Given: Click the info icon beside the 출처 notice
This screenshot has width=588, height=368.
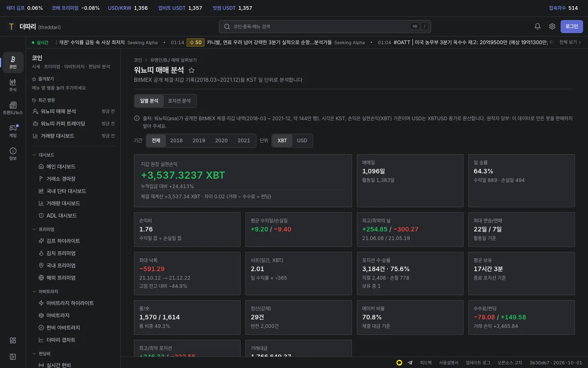Looking at the screenshot, I should 137,119.
